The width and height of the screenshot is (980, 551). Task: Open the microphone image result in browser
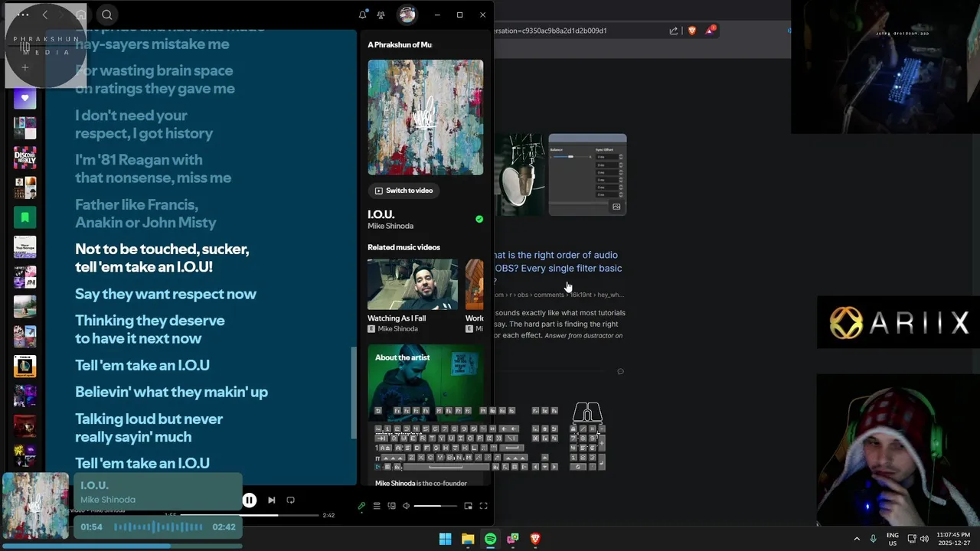tap(519, 175)
